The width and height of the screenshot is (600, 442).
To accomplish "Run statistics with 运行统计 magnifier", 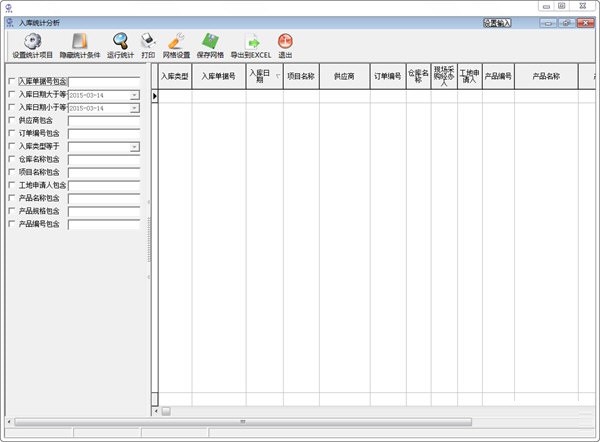I will tap(120, 46).
